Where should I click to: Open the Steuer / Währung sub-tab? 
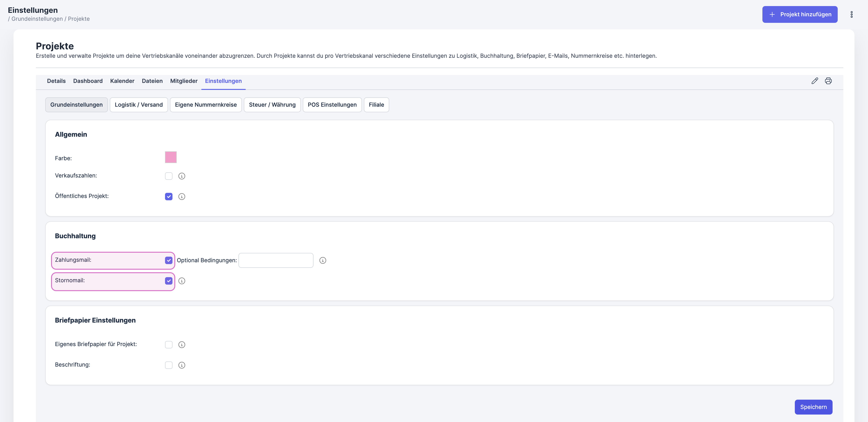coord(272,105)
